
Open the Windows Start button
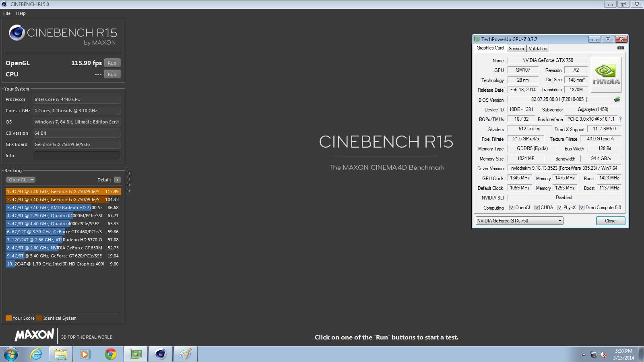pos(11,354)
